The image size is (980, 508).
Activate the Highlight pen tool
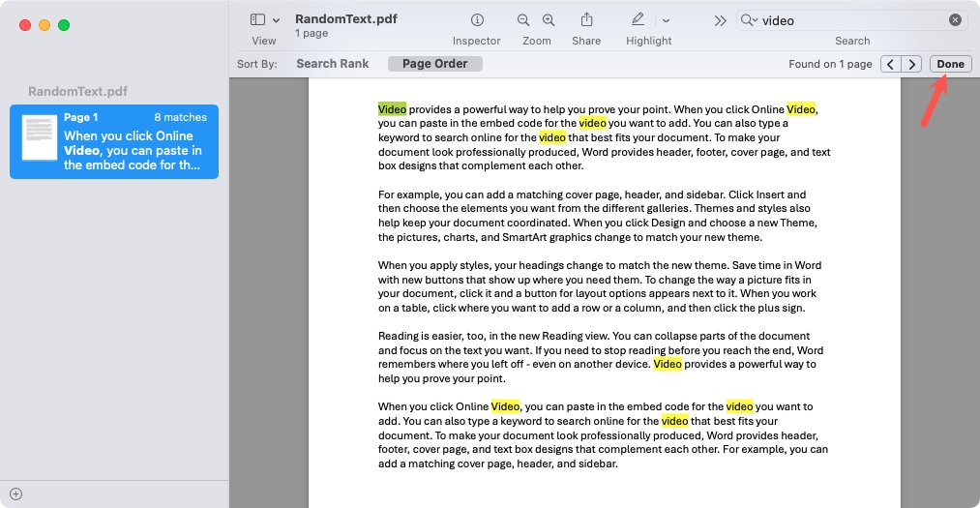(638, 20)
